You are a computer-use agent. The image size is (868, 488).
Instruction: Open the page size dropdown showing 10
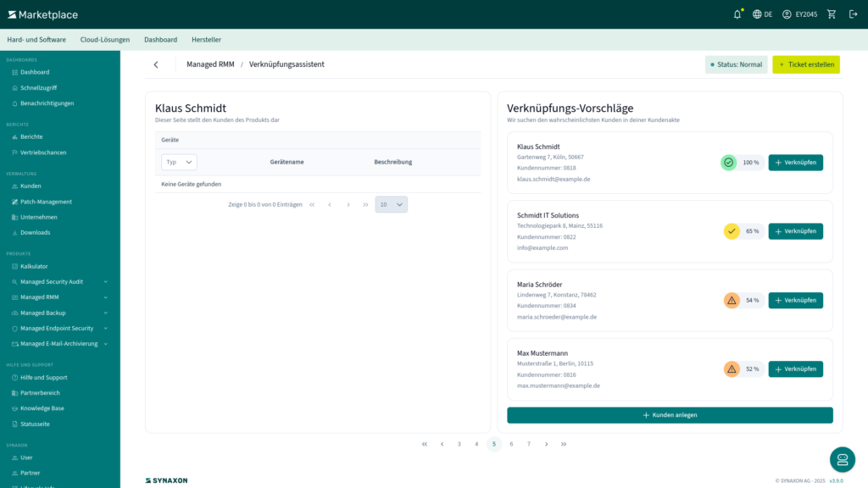(391, 204)
